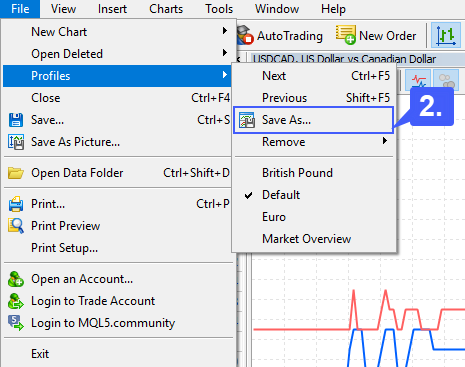Click the profile Save As icon
Image resolution: width=465 pixels, height=367 pixels.
click(x=247, y=120)
